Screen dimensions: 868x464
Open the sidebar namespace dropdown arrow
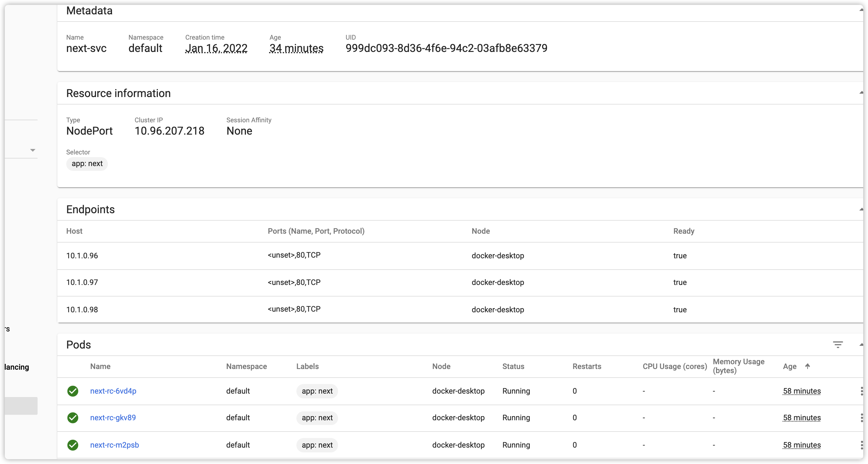tap(33, 150)
